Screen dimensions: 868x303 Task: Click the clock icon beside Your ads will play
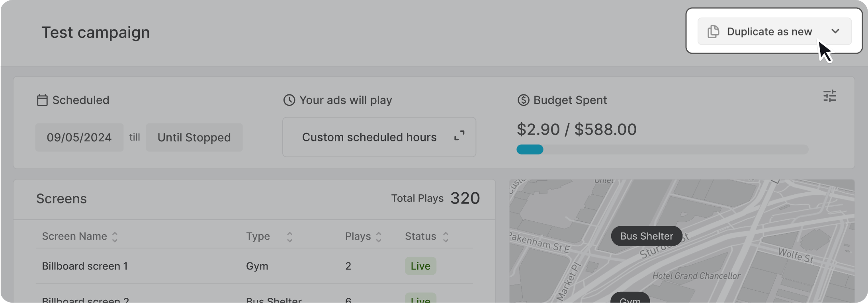[289, 100]
